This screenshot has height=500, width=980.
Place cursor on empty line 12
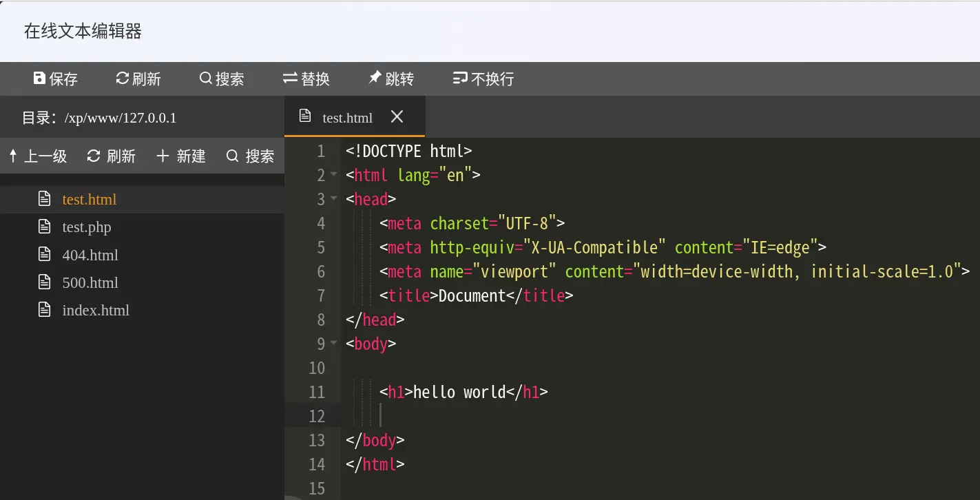click(660, 416)
